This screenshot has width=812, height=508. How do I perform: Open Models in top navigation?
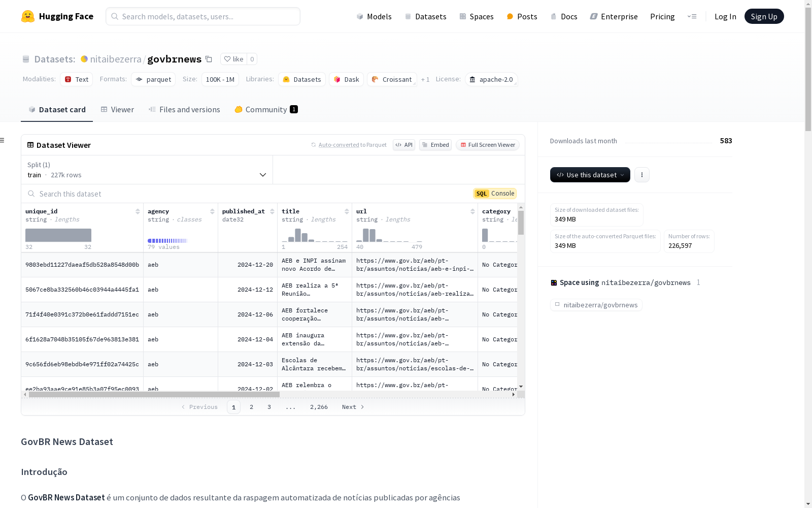click(374, 16)
